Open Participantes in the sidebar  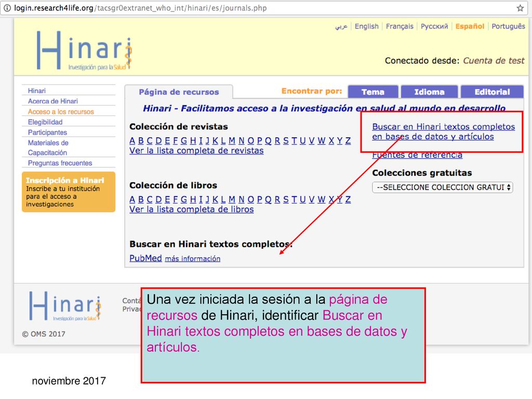pyautogui.click(x=47, y=132)
